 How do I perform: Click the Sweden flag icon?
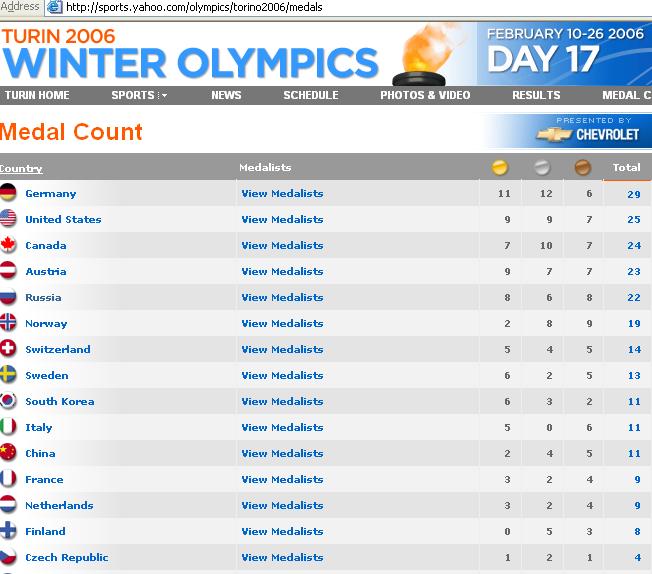[x=8, y=374]
